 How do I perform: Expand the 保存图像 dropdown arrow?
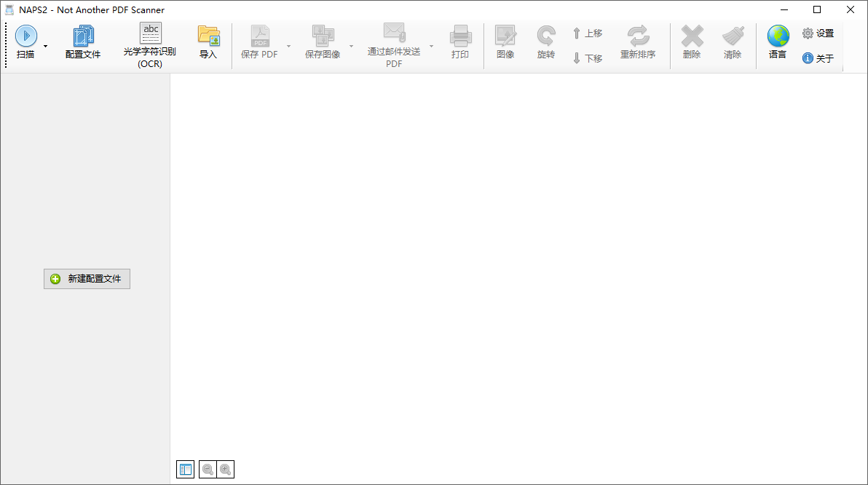point(351,46)
